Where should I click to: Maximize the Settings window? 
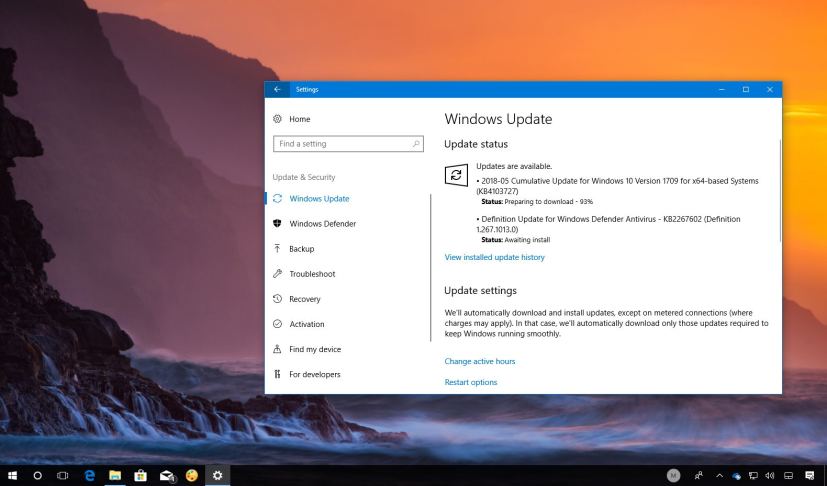[x=746, y=90]
